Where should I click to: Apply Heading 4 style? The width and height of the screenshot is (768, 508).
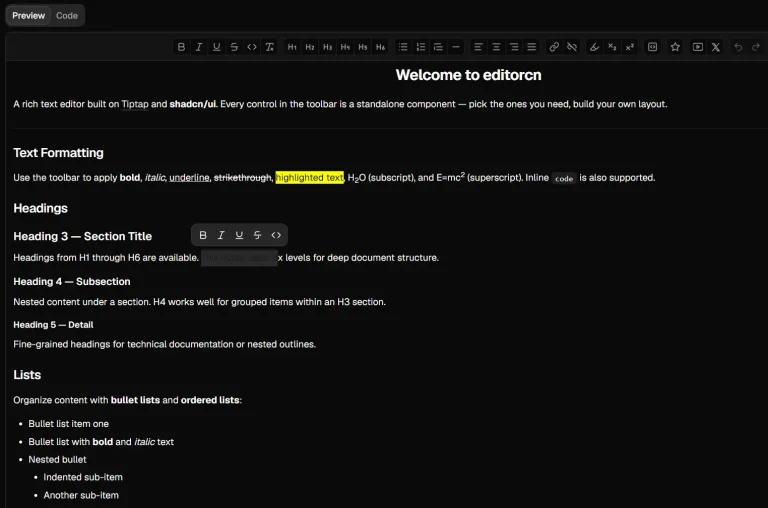pos(345,47)
